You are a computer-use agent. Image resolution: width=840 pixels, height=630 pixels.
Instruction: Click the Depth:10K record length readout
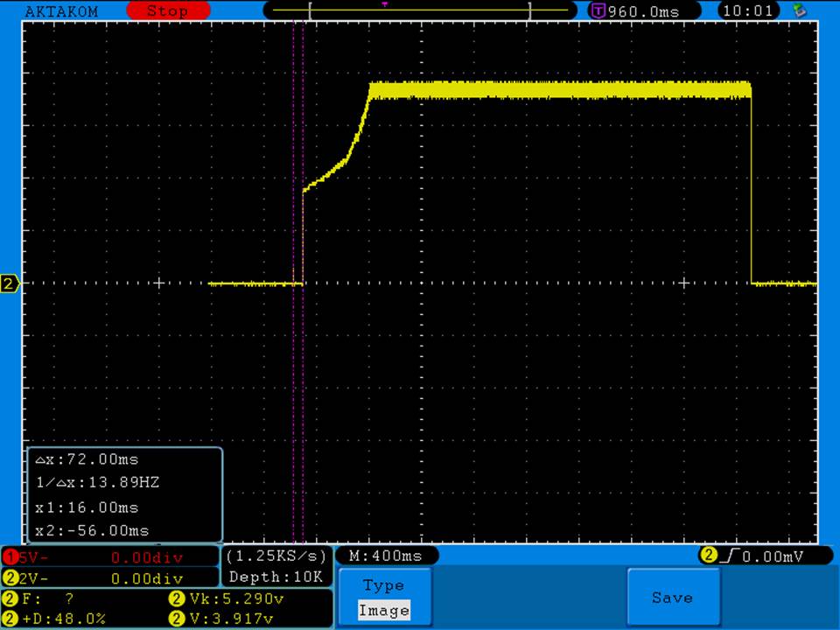[x=276, y=577]
